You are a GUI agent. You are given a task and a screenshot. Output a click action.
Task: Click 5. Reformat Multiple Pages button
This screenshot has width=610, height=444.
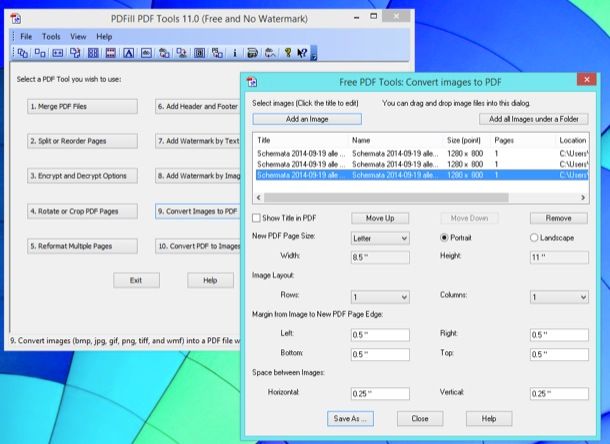pos(82,246)
